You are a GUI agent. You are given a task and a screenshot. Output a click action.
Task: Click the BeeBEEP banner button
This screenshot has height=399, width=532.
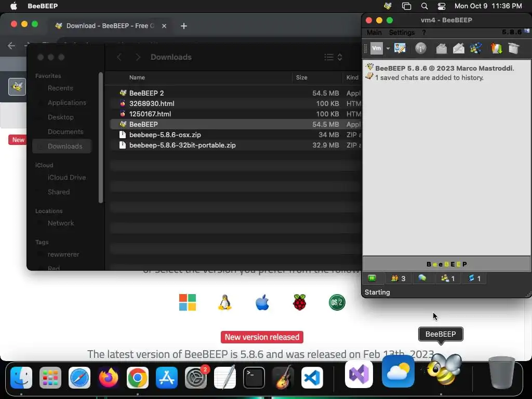(x=446, y=264)
